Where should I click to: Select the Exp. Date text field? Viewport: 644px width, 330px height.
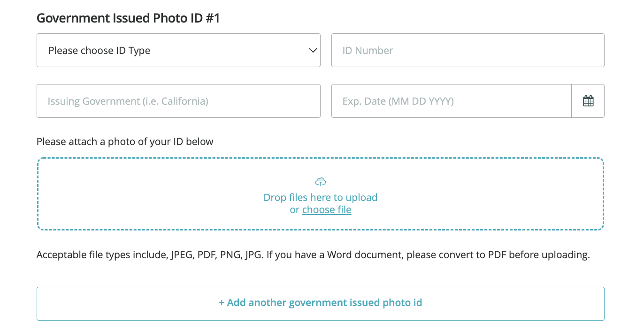451,101
